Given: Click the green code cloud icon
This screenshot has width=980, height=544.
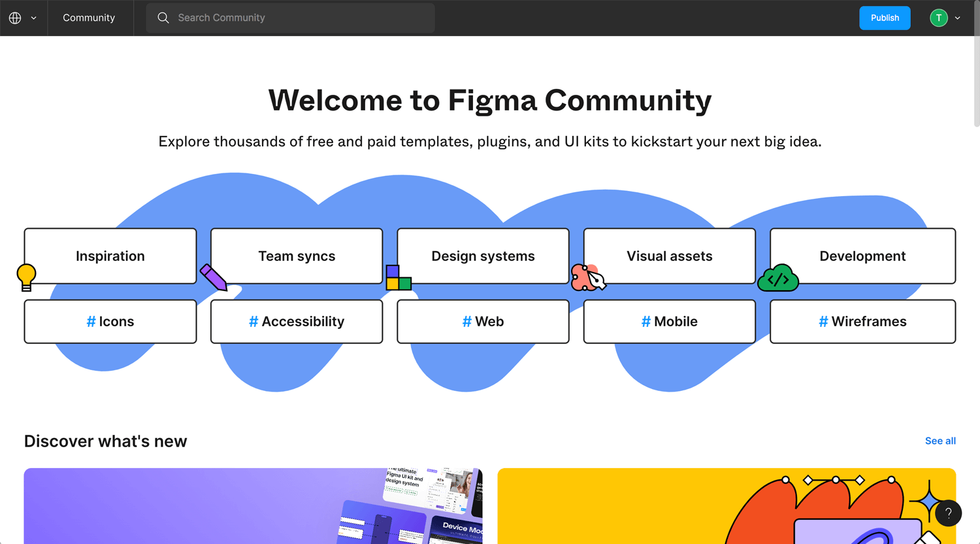Looking at the screenshot, I should pyautogui.click(x=778, y=278).
